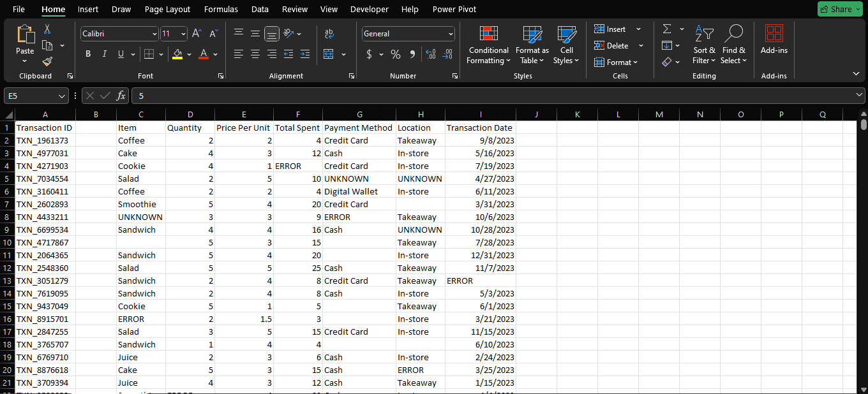The image size is (868, 394).
Task: Open the Add-ins button
Action: pyautogui.click(x=774, y=40)
